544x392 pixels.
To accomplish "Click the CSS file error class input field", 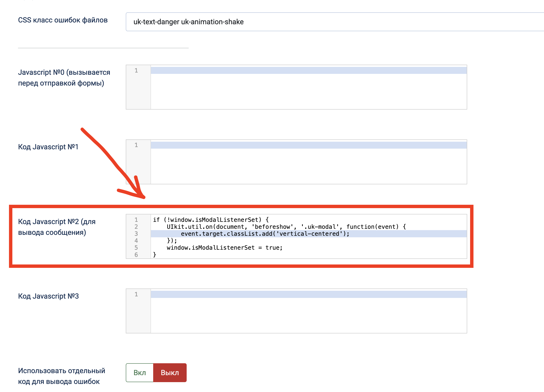I will 333,22.
